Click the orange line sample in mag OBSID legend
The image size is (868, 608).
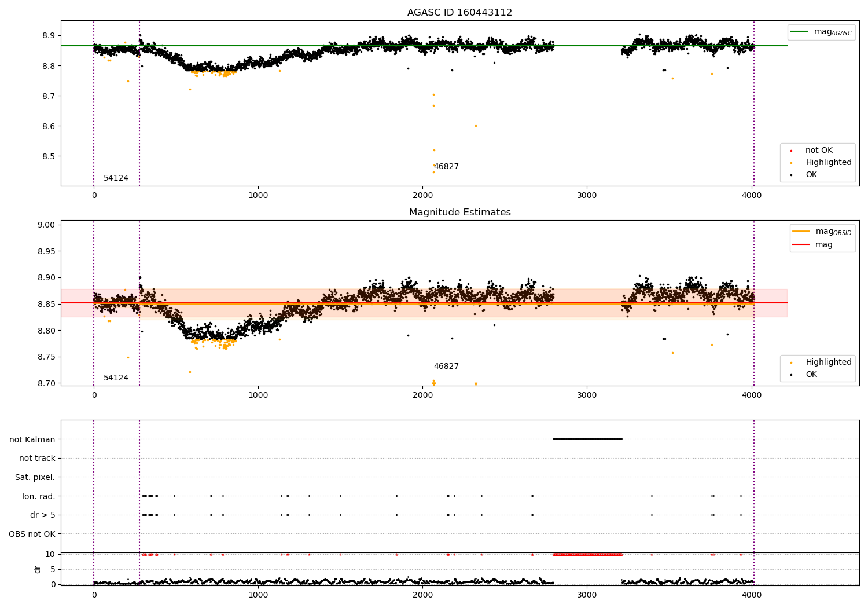(801, 232)
